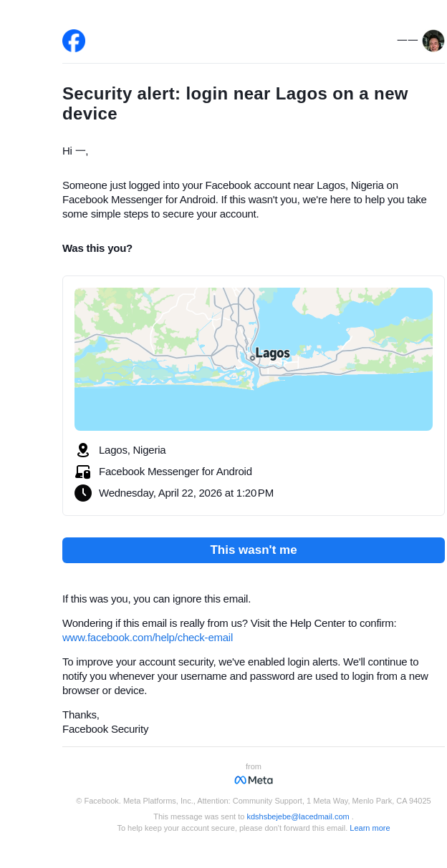The width and height of the screenshot is (447, 868).
Task: Click the device lock icon
Action: (83, 472)
